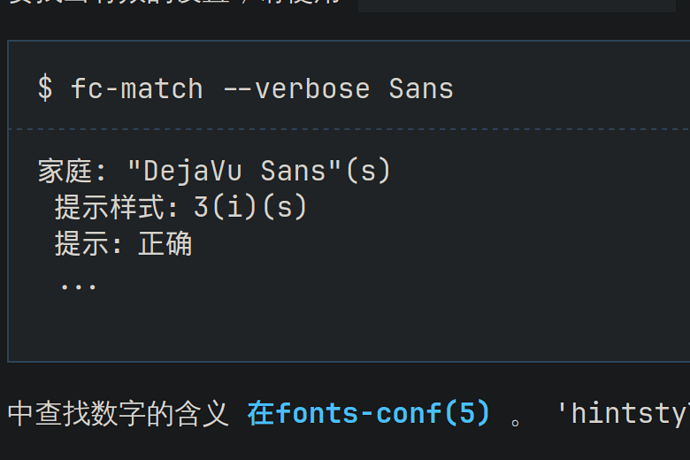Click the (s) suffix after "DejaVu Sans"
This screenshot has height=460, width=690.
(x=368, y=170)
